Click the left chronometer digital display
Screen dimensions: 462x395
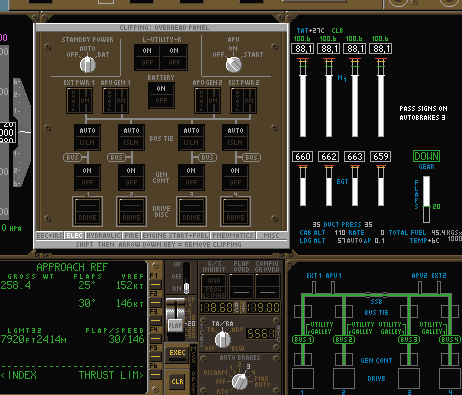pos(216,307)
